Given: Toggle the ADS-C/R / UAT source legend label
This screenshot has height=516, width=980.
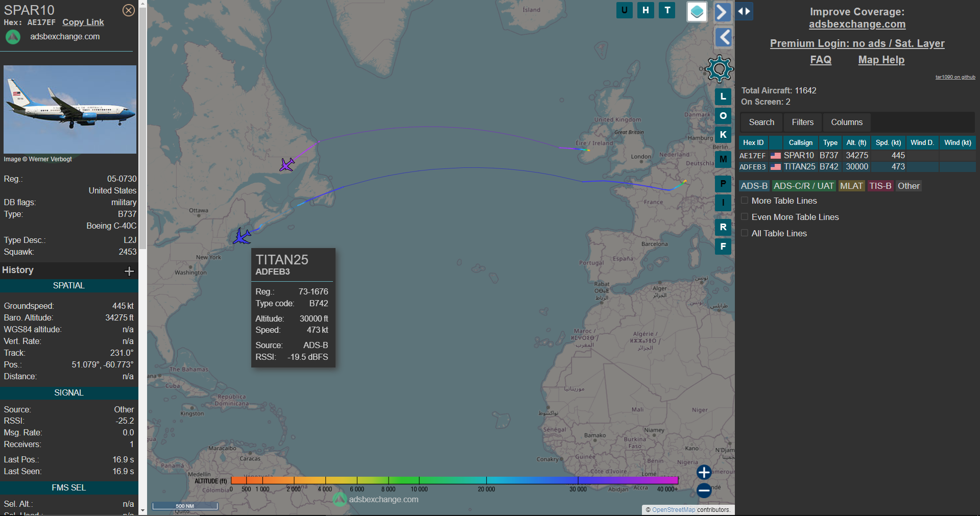Looking at the screenshot, I should point(803,186).
